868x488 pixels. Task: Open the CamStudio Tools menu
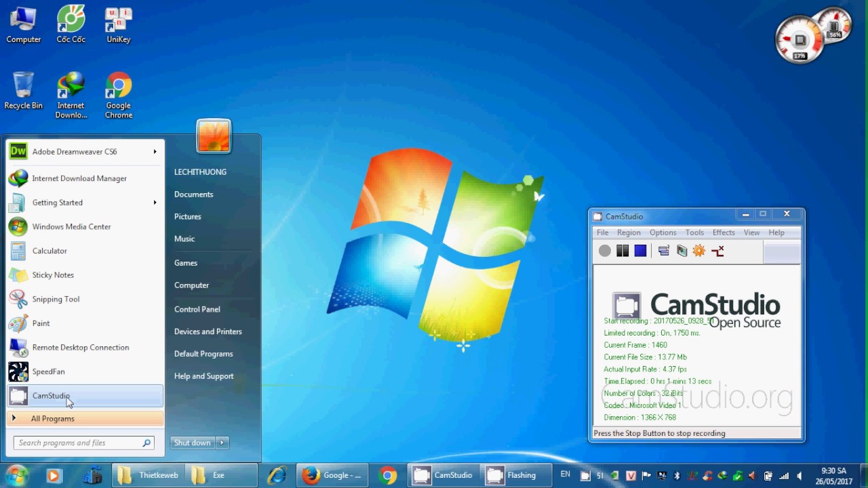(x=694, y=232)
